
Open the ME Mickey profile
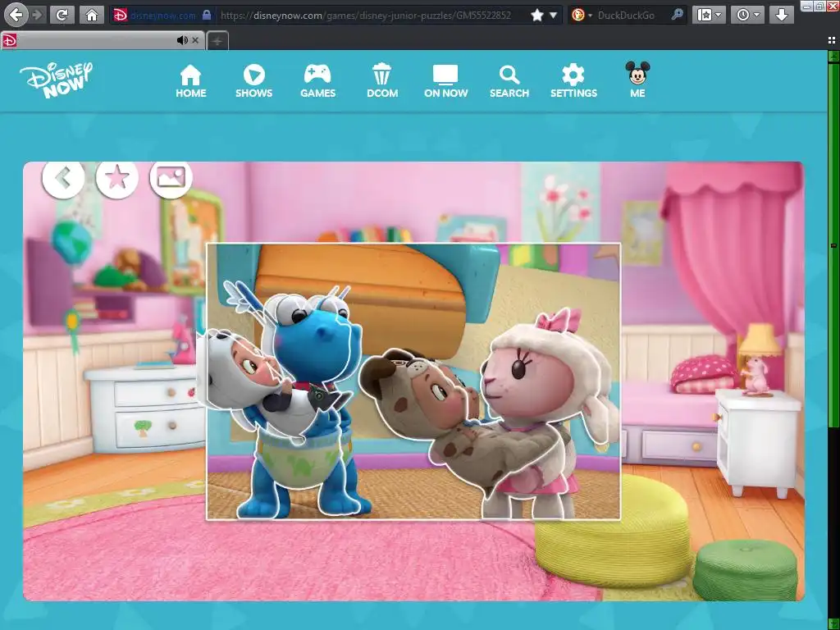tap(637, 80)
